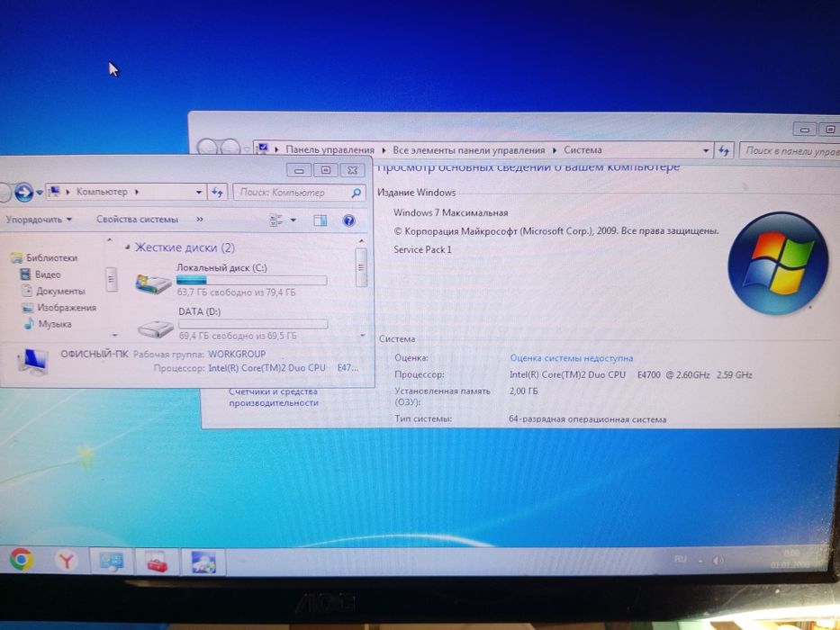Image resolution: width=840 pixels, height=630 pixels.
Task: Open the view options dropdown arrow
Action: click(x=293, y=220)
